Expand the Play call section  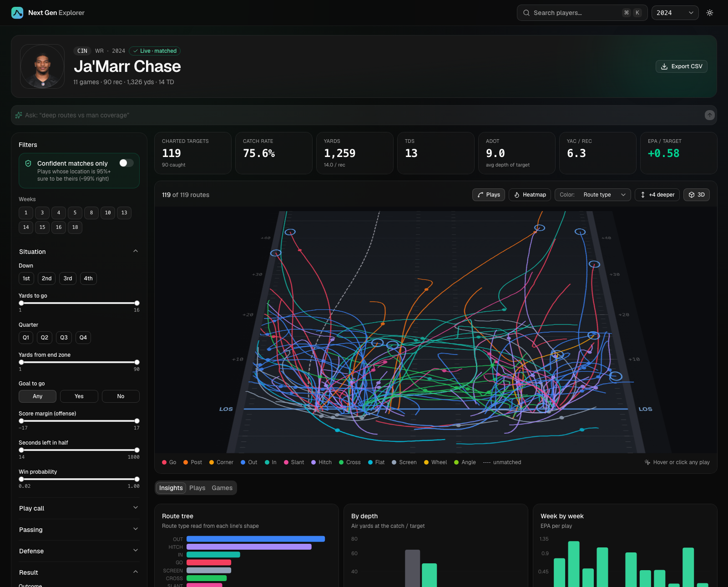click(79, 508)
